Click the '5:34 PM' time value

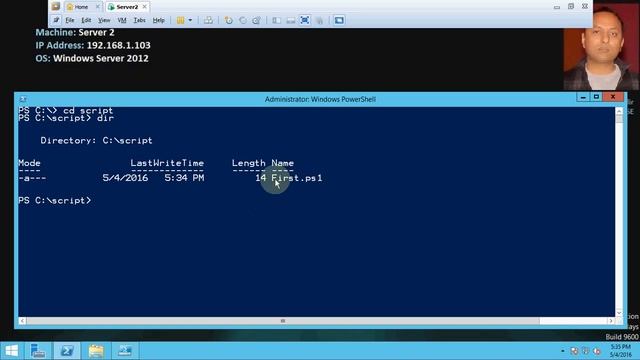tap(184, 178)
